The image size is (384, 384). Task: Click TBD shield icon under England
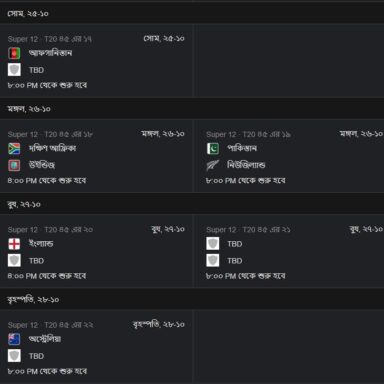coord(14,261)
